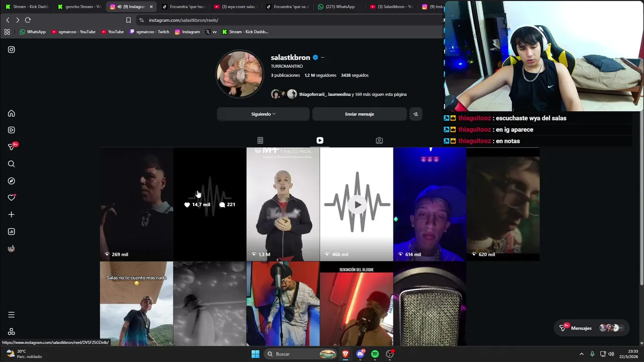Open the Explore compass icon
This screenshot has width=644, height=362.
(x=11, y=181)
